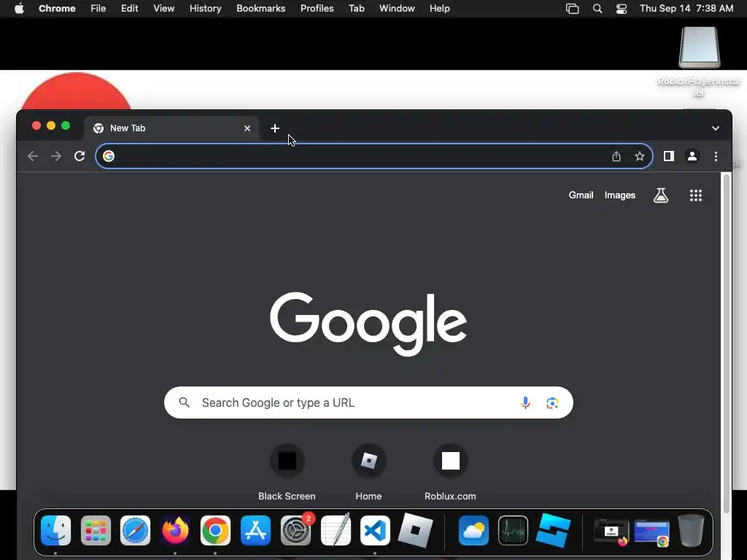The height and width of the screenshot is (560, 747).
Task: Open the View menu
Action: [164, 9]
